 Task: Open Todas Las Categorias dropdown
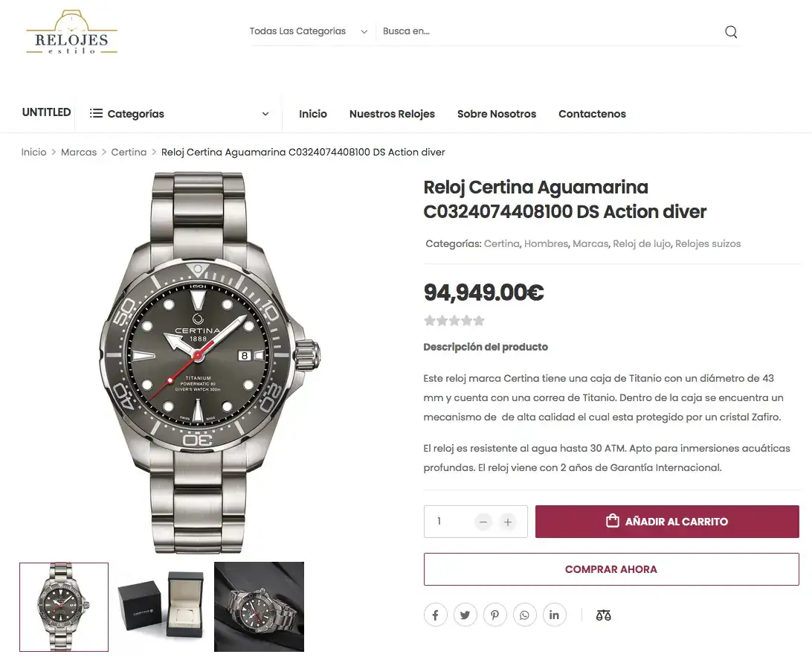pos(309,31)
